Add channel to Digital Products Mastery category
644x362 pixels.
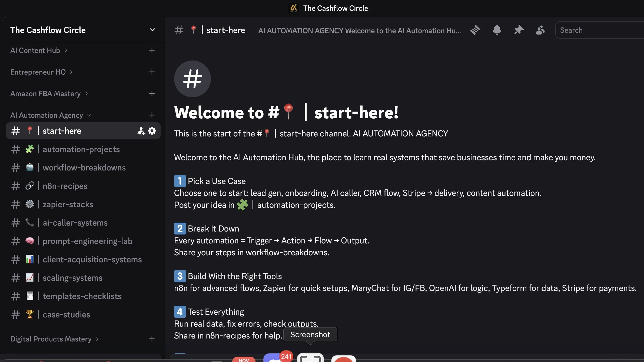click(x=152, y=339)
